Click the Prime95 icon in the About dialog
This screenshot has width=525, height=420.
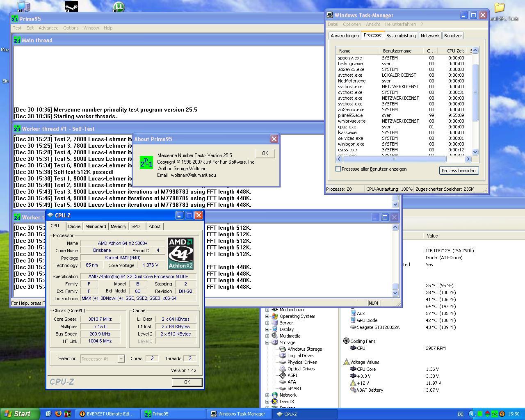tap(146, 162)
